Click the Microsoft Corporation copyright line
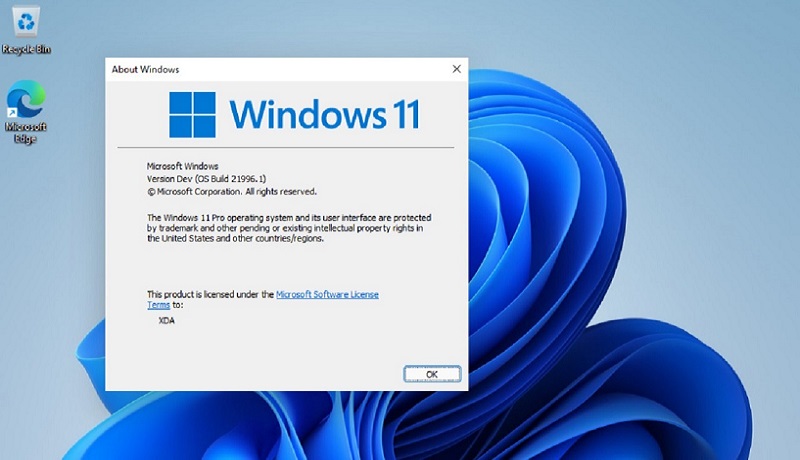This screenshot has height=460, width=800. tap(232, 191)
